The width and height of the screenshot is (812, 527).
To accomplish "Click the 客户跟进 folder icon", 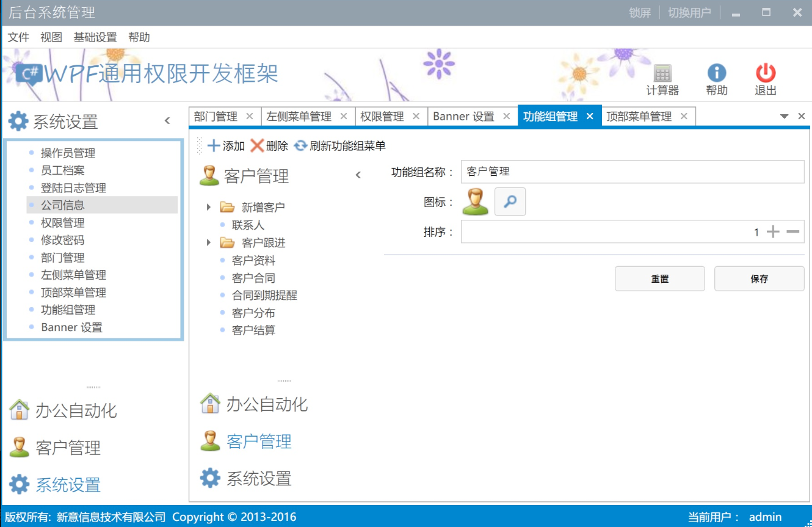I will (x=228, y=242).
